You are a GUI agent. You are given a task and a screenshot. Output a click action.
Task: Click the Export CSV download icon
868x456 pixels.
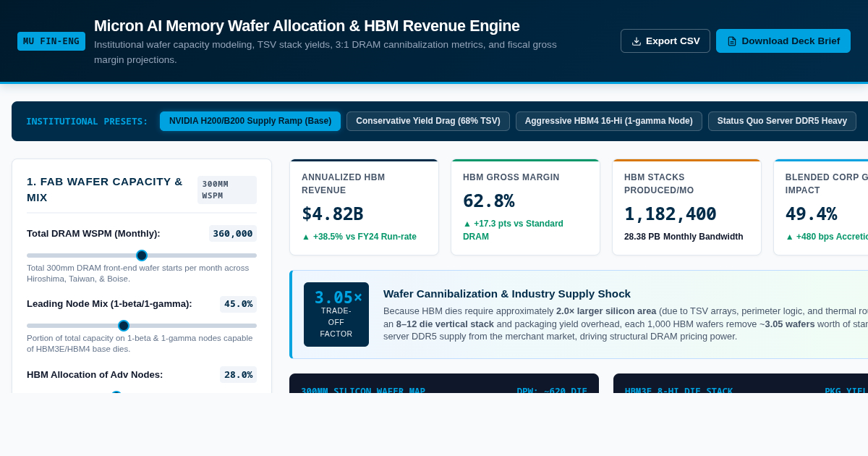click(x=637, y=41)
